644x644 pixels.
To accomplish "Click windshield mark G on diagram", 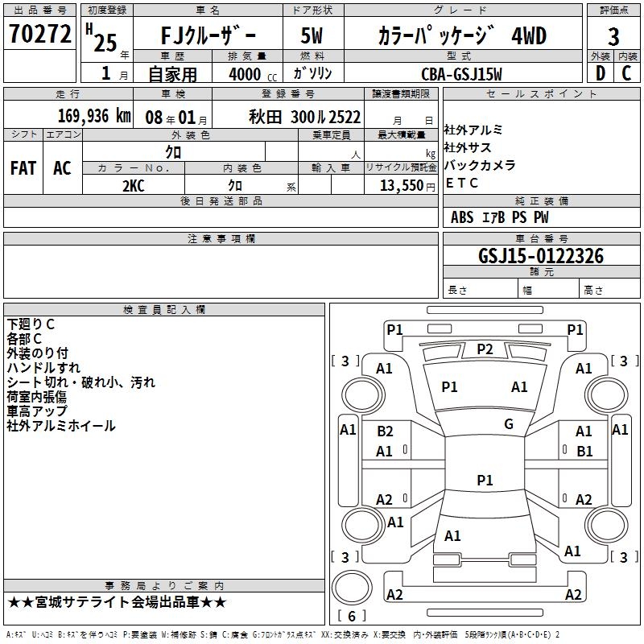I will [509, 424].
